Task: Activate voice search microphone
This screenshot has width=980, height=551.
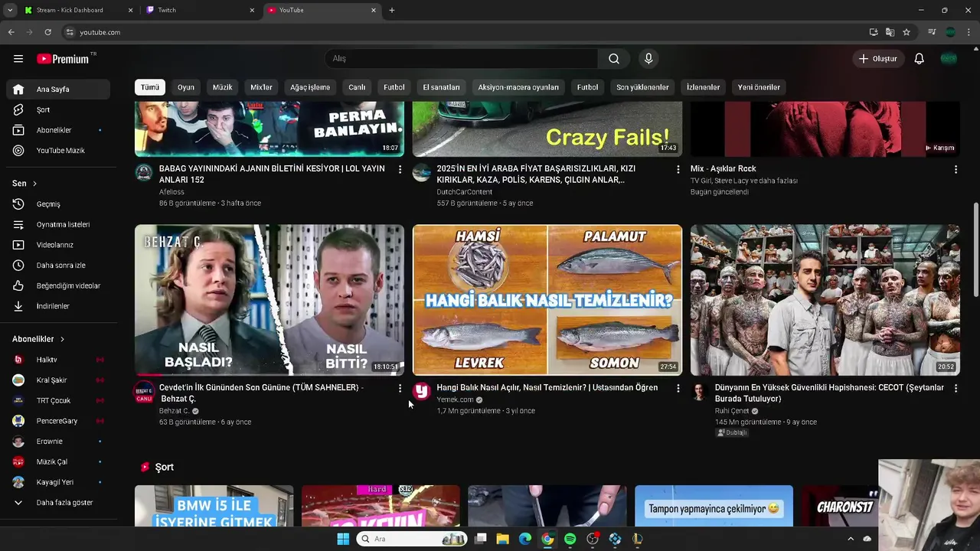Action: tap(648, 59)
